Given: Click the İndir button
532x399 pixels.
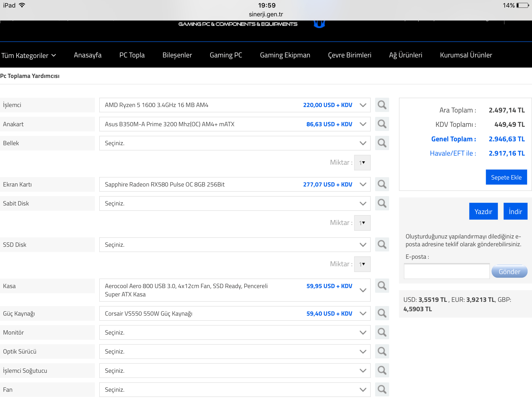Looking at the screenshot, I should [x=515, y=211].
